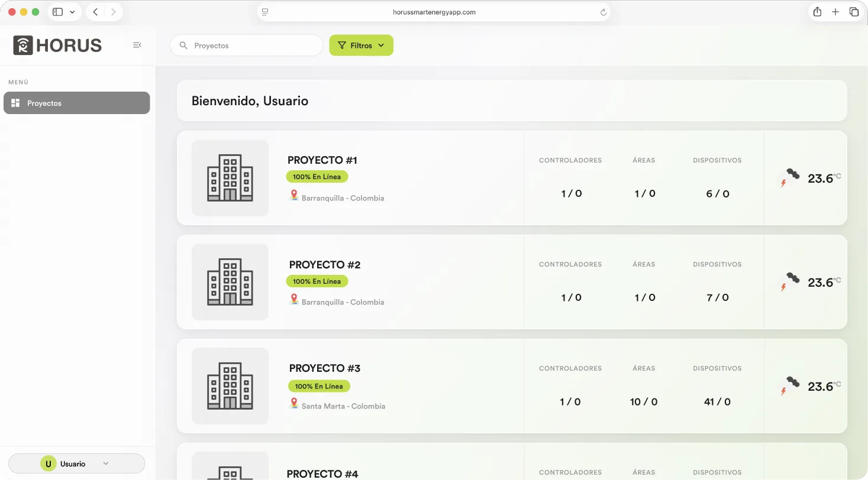Open PROYECTO #4 title

[x=322, y=473]
